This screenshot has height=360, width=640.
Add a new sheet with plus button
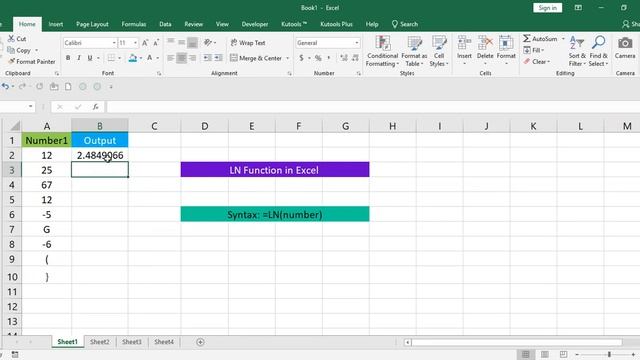point(200,342)
